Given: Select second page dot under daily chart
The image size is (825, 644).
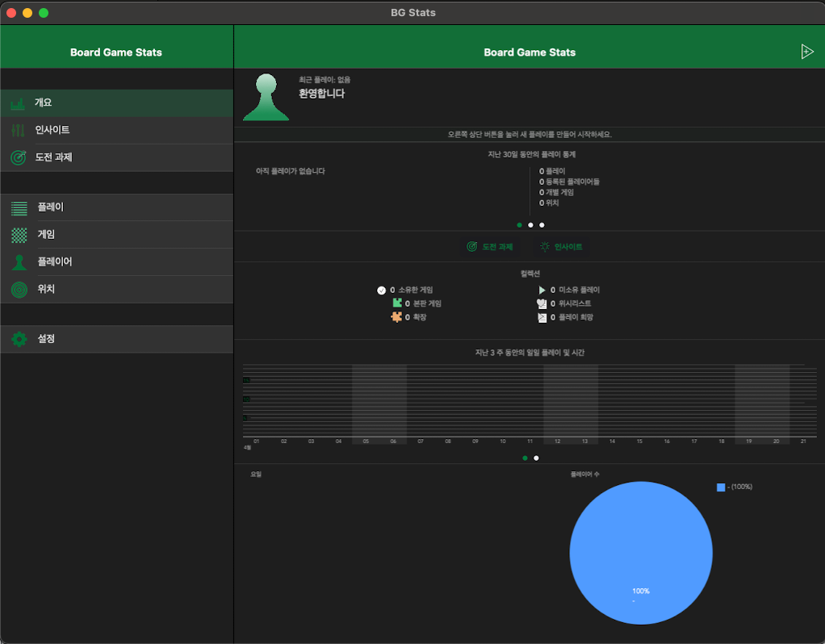Looking at the screenshot, I should click(536, 458).
